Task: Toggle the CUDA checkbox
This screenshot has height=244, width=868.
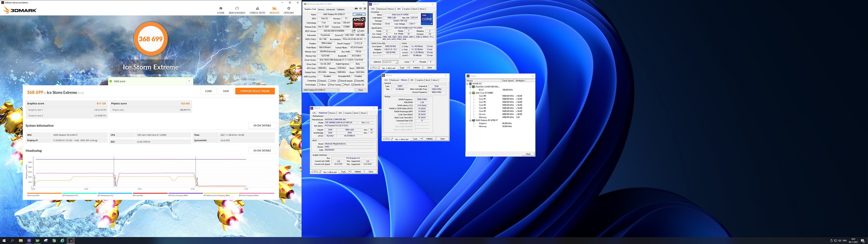Action: (x=329, y=80)
